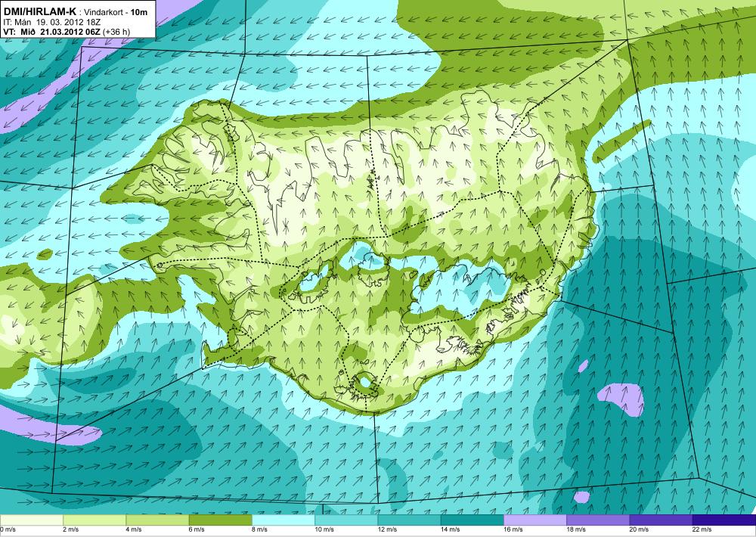Click the dark teal 14–16 m/s legend swatch
The image size is (756, 537).
pos(472,520)
